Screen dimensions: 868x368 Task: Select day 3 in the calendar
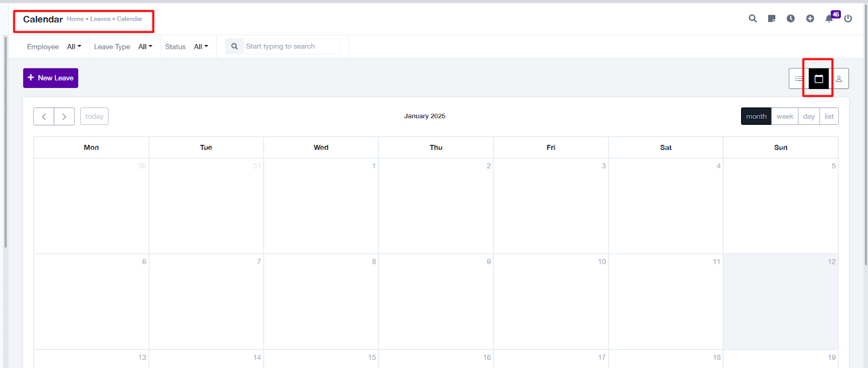[551, 206]
